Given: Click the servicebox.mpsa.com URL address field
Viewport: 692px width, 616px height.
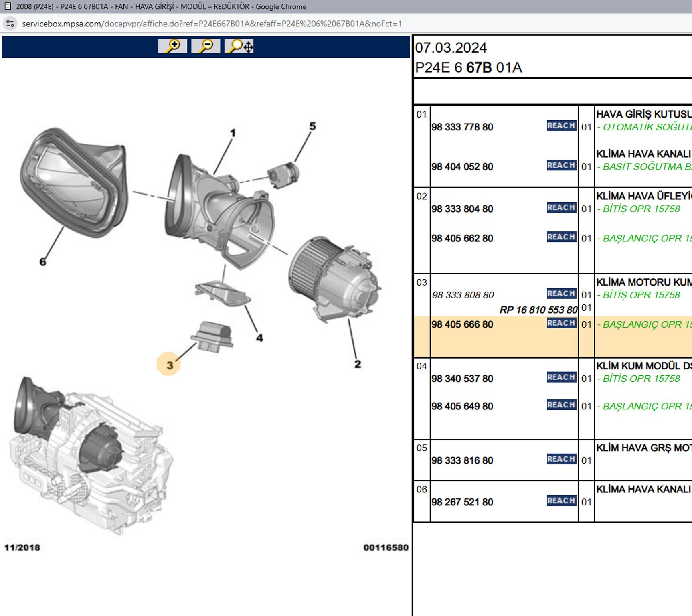Looking at the screenshot, I should (212, 24).
